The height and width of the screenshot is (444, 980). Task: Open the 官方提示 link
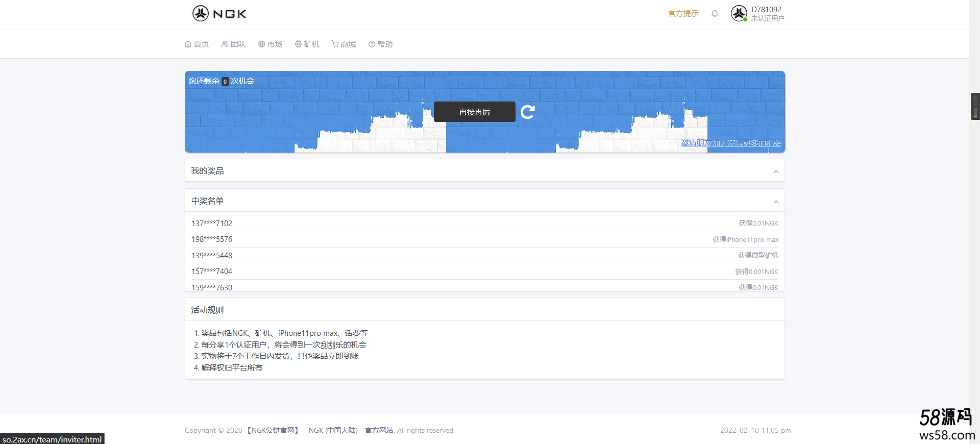683,14
